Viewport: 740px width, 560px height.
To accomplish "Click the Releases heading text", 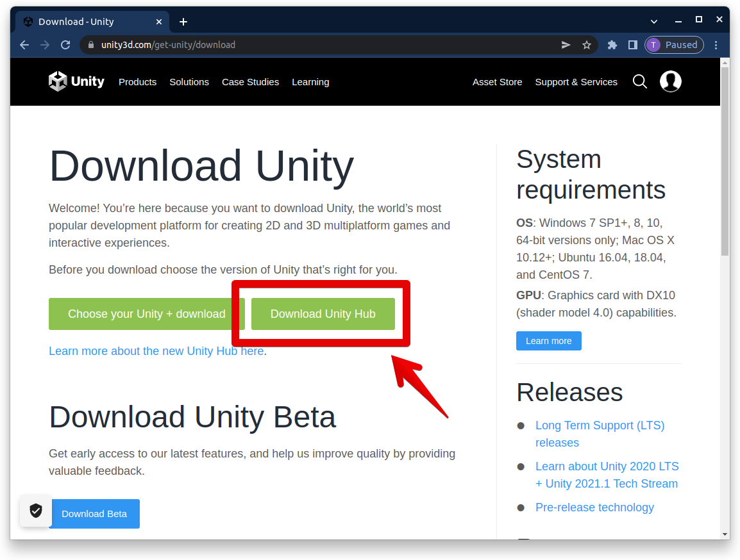I will tap(569, 392).
